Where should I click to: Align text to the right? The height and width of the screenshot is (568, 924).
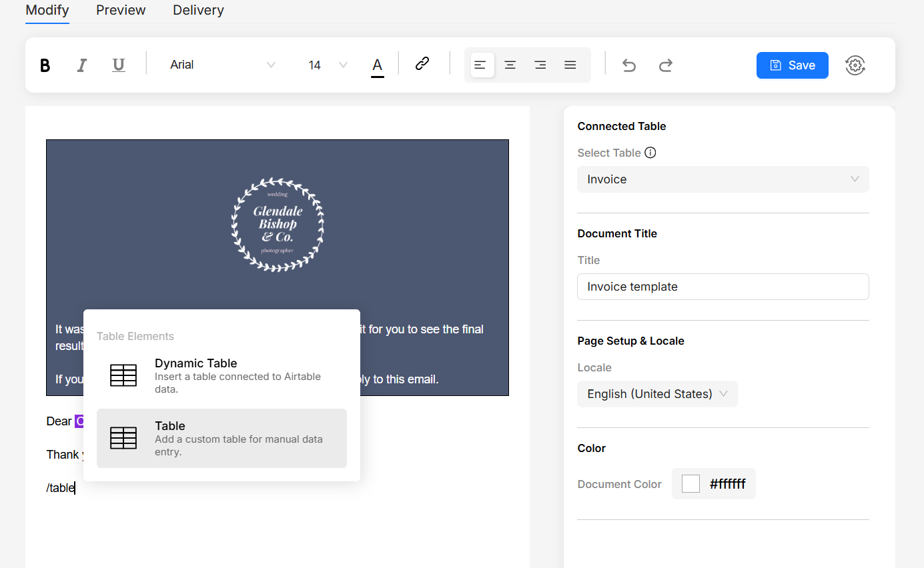click(x=540, y=65)
